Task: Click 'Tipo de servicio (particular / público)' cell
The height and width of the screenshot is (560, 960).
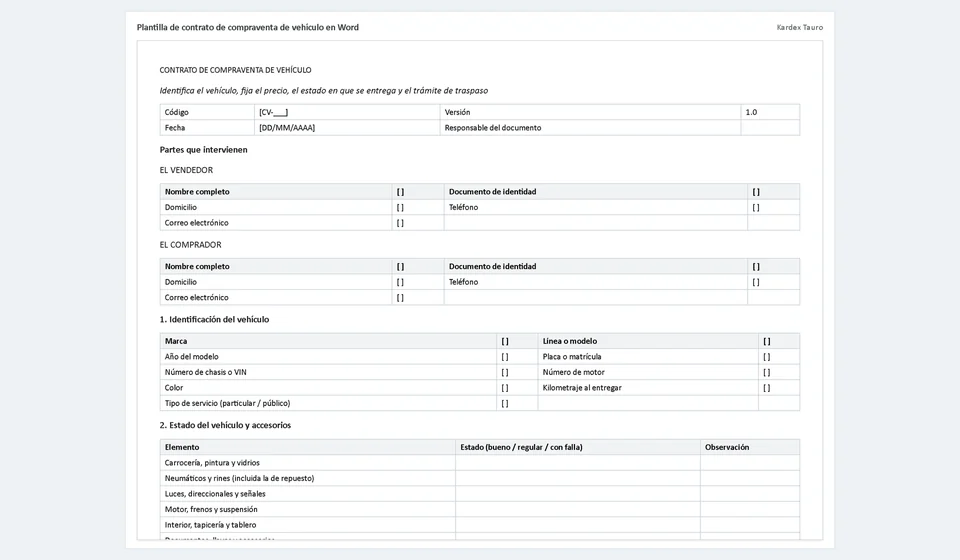Action: click(x=328, y=403)
